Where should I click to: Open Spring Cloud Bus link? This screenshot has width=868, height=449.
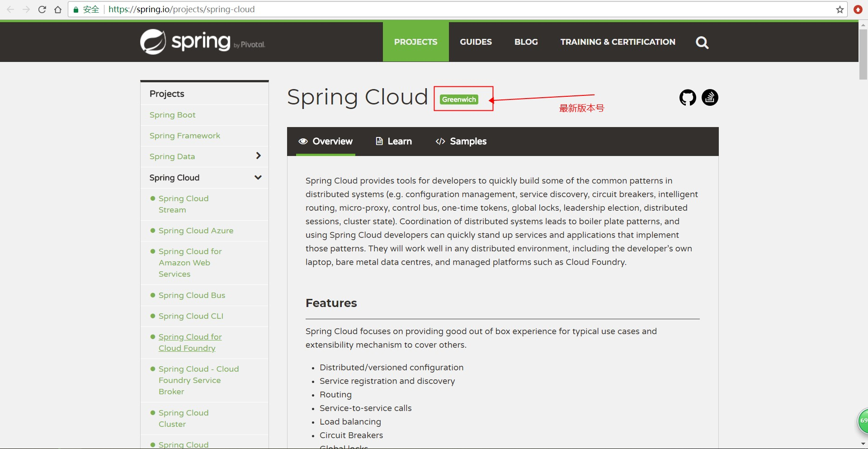[192, 295]
